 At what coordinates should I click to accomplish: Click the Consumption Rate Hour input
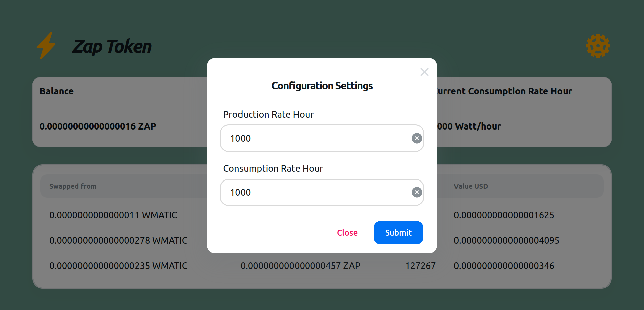pos(315,192)
